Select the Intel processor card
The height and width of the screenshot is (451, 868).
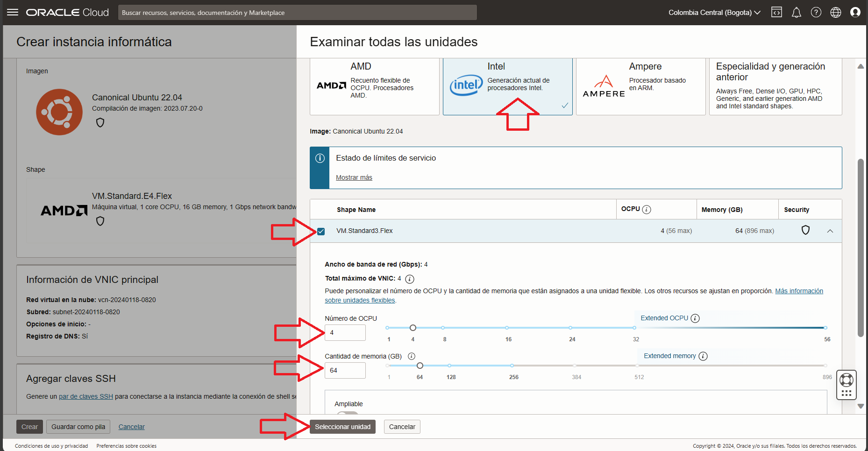(508, 86)
